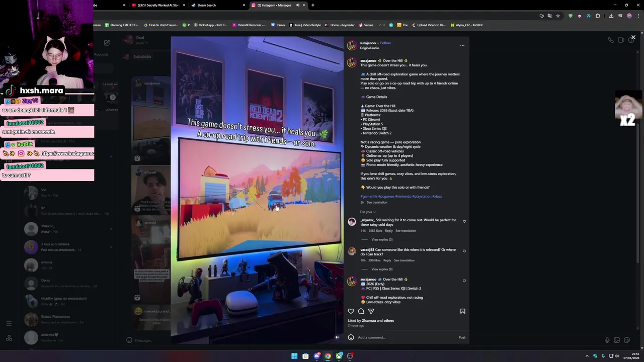644x362 pixels.
Task: Open Krea Video Restyle bookmark
Action: click(304, 25)
